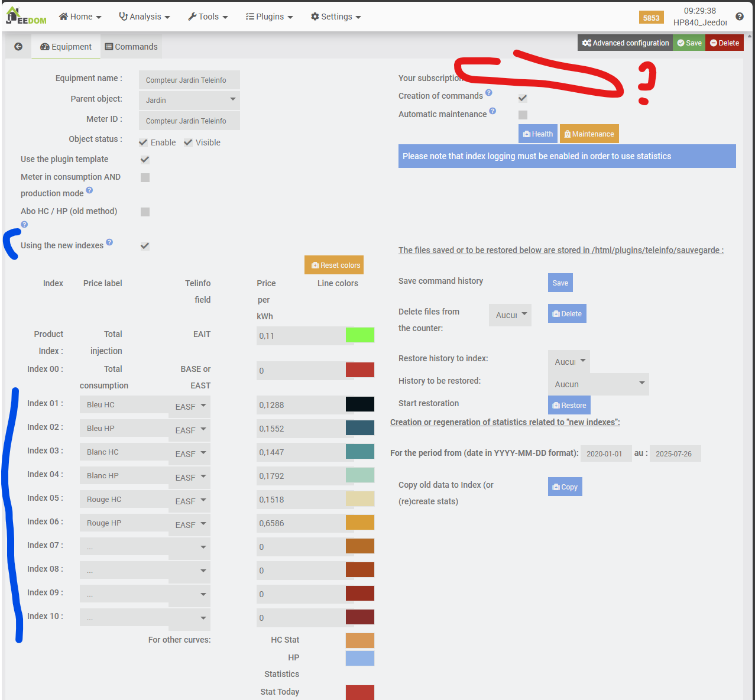This screenshot has height=700, width=755.
Task: Click help icon beside Creation of commands
Action: pos(489,93)
